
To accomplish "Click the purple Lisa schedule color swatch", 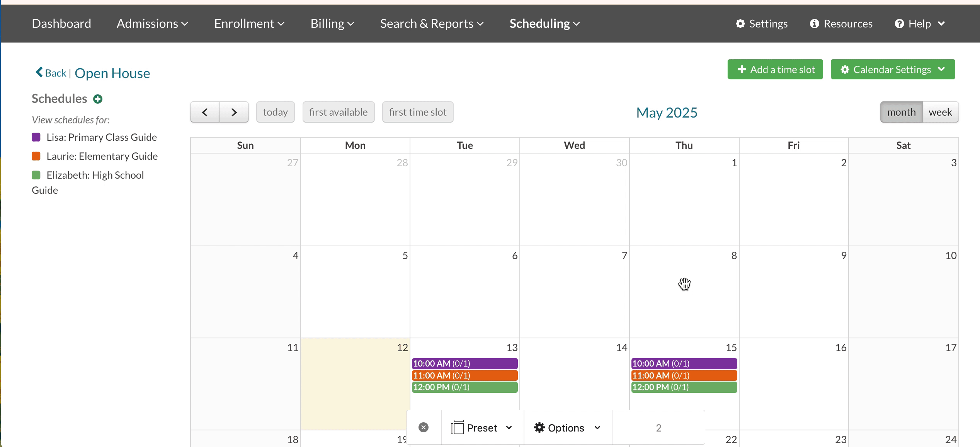I will 36,137.
